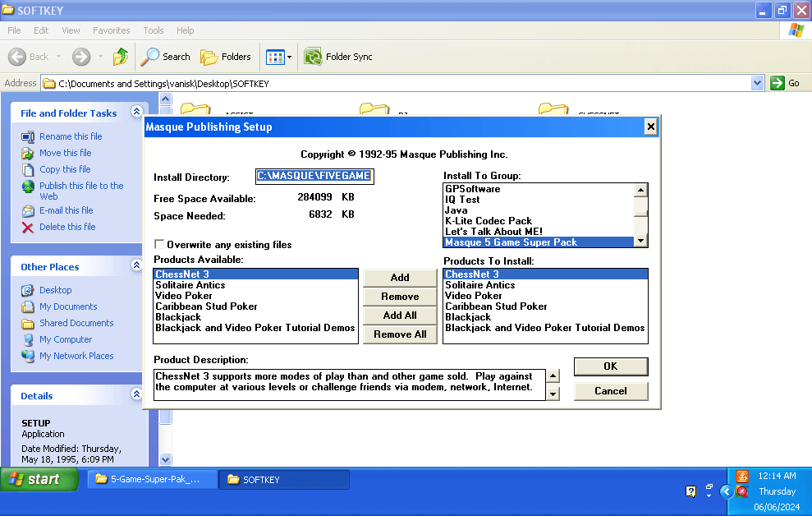Image resolution: width=812 pixels, height=516 pixels.
Task: Open the Tools menu
Action: click(154, 30)
